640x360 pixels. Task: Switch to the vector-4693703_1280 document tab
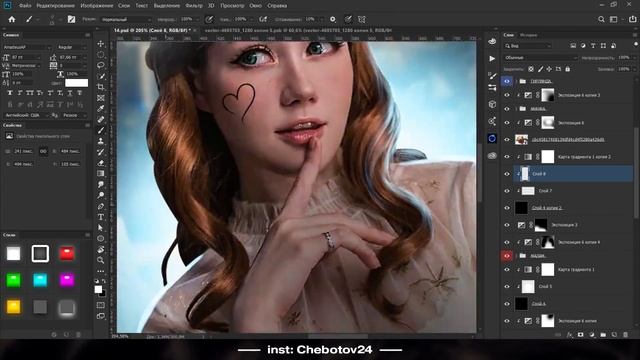[298, 30]
